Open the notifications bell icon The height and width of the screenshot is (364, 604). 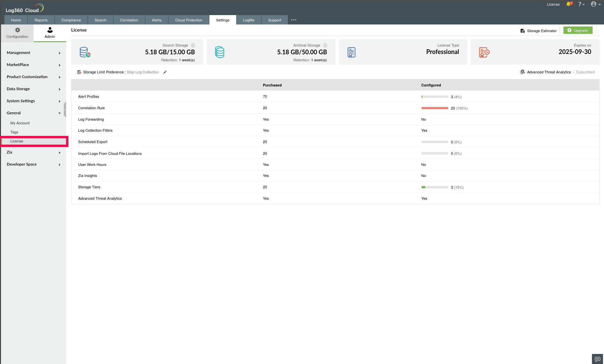[569, 4]
